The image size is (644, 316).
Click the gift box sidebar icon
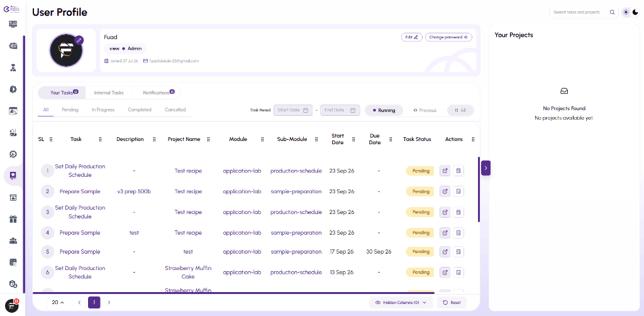pyautogui.click(x=13, y=219)
